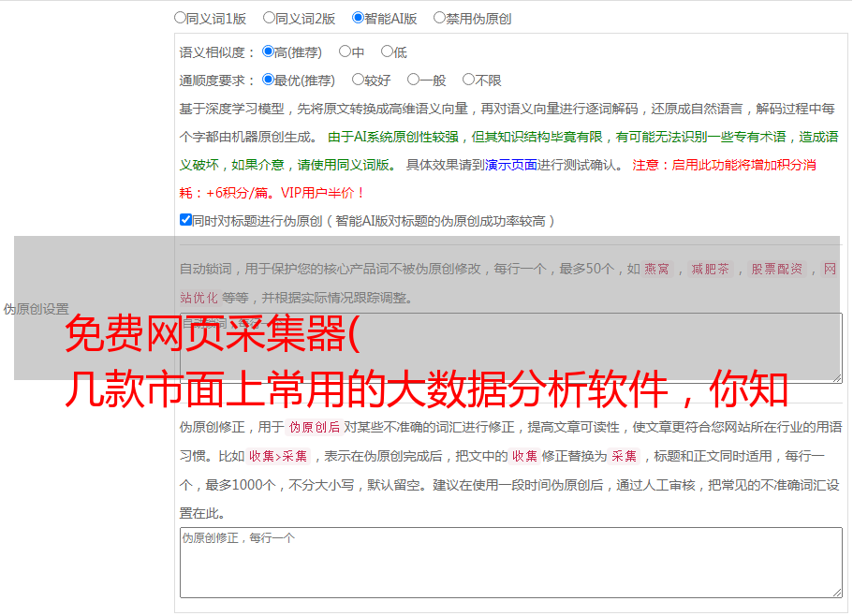Set 通顺度要求 to 较好
853x616 pixels.
(x=358, y=80)
